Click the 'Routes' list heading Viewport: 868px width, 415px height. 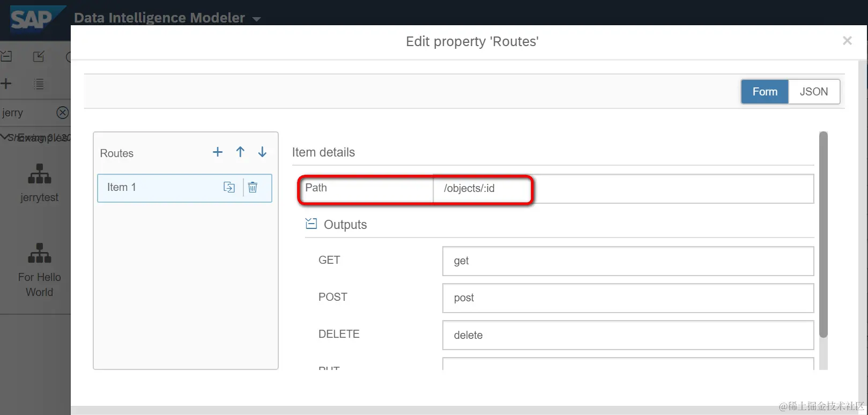tap(116, 153)
